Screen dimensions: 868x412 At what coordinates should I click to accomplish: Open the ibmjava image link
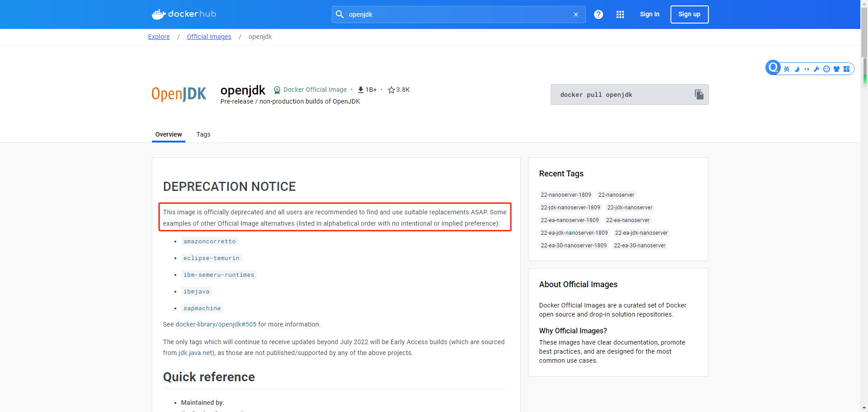[x=197, y=292]
